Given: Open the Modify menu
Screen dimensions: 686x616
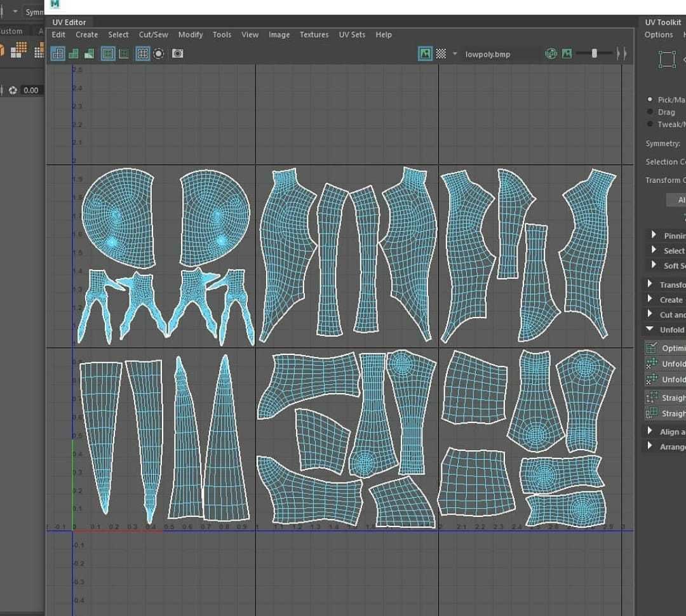Looking at the screenshot, I should 191,34.
